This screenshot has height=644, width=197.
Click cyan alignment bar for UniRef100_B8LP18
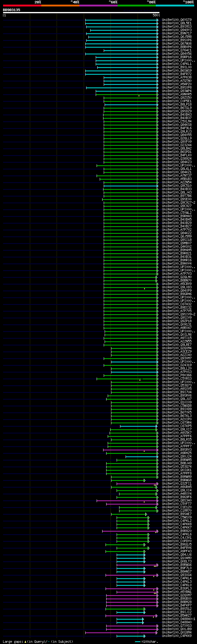[131, 105]
